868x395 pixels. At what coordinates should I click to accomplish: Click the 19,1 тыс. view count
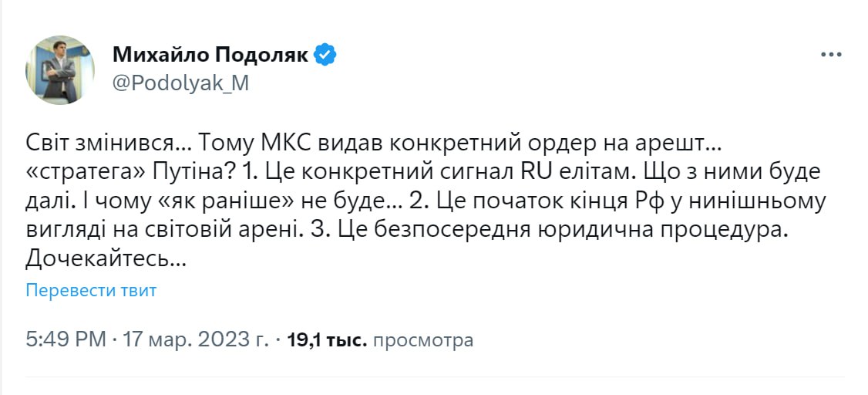[x=326, y=339]
